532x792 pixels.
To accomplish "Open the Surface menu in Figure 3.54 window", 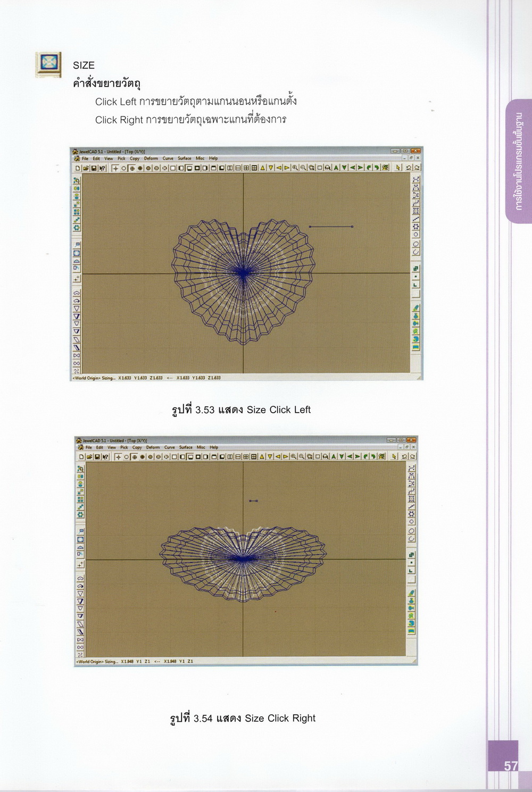I will 186,447.
